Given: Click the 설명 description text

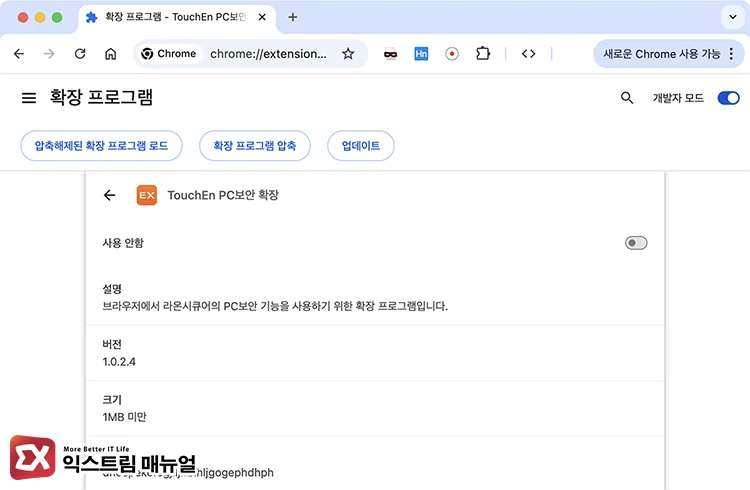Looking at the screenshot, I should 275,306.
